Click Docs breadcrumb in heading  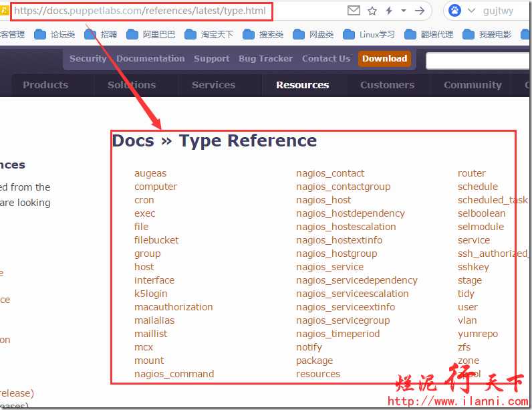tap(133, 140)
